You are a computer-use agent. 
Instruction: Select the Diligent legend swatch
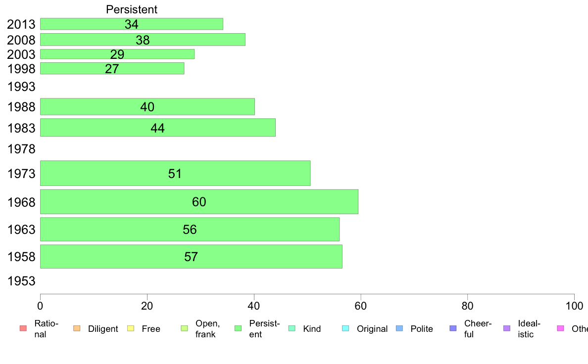click(x=77, y=328)
